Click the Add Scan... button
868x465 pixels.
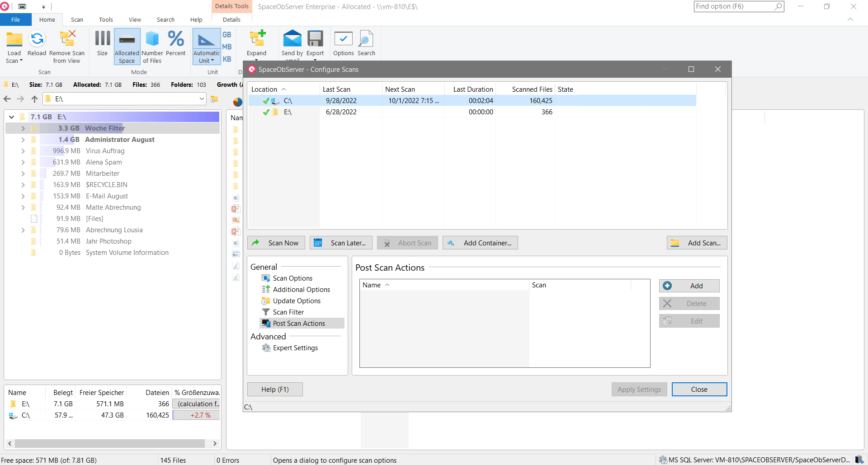pos(697,243)
